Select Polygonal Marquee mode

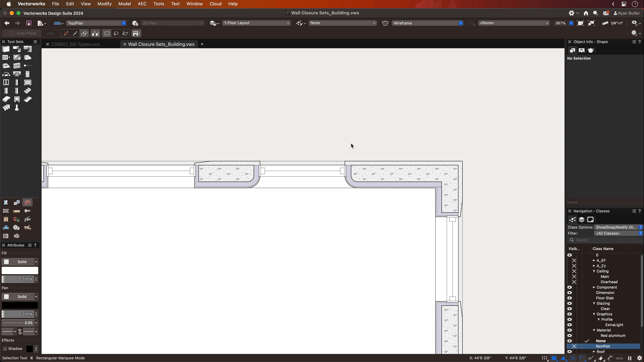click(125, 33)
